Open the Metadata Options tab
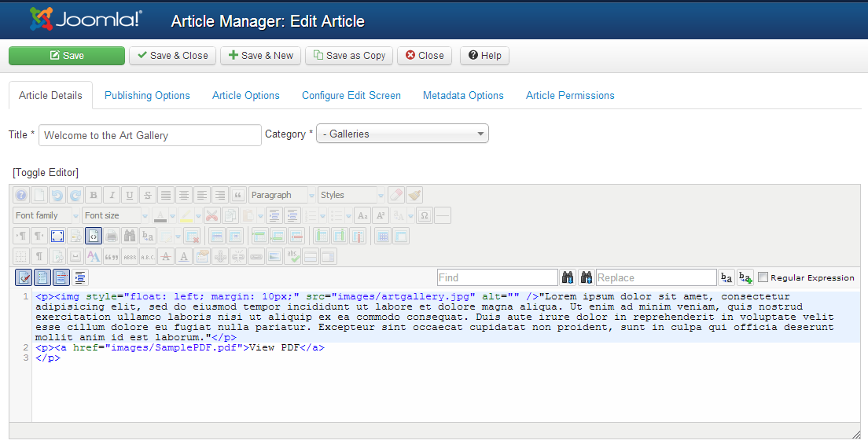 463,95
